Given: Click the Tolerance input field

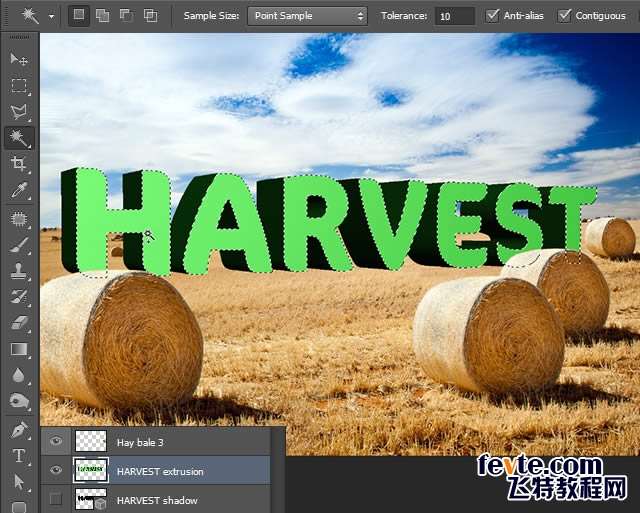Looking at the screenshot, I should click(455, 16).
